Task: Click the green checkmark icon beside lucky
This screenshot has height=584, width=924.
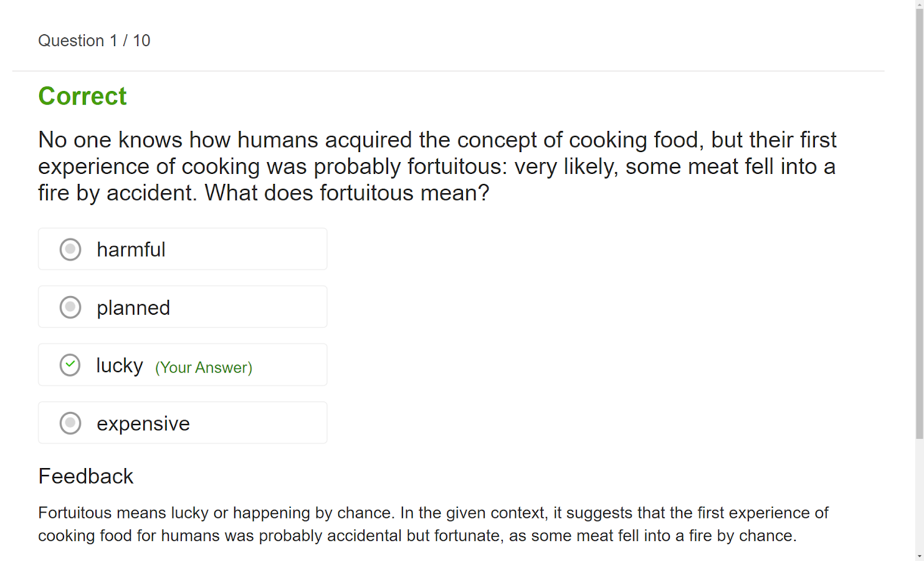Action: pyautogui.click(x=70, y=365)
